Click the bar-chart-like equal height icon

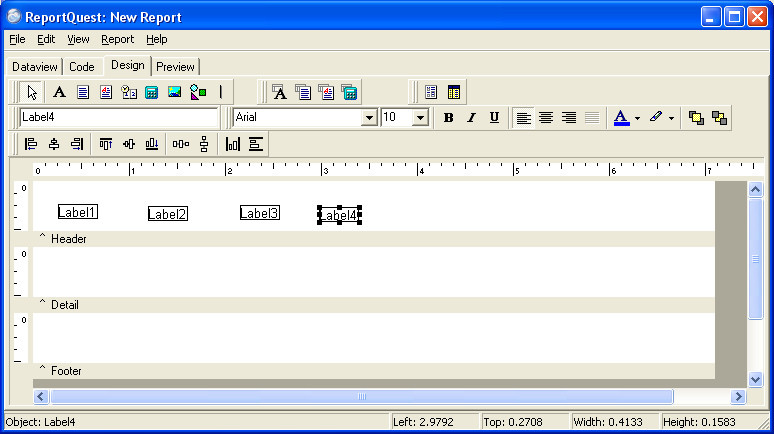click(x=232, y=144)
